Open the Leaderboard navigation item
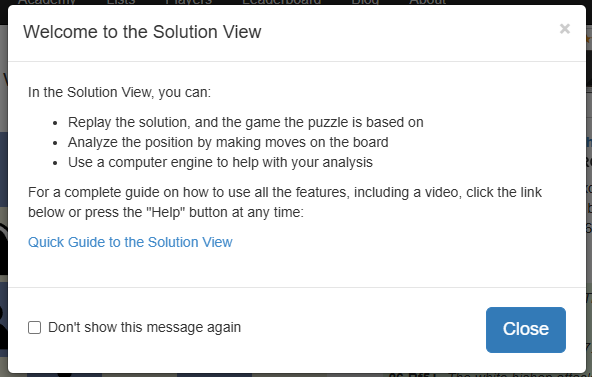592x377 pixels. click(x=282, y=2)
